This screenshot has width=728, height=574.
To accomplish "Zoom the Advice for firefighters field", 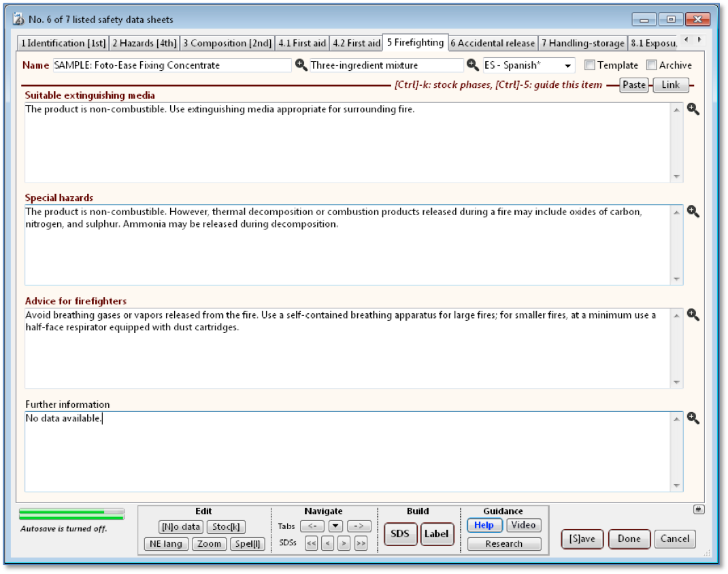I will point(693,315).
